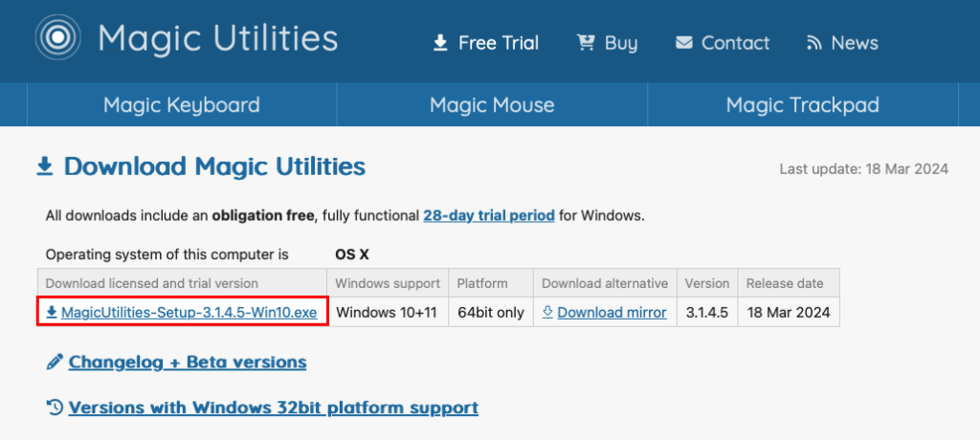Image resolution: width=980 pixels, height=440 pixels.
Task: Switch to the Magic Mouse tab
Action: [492, 105]
